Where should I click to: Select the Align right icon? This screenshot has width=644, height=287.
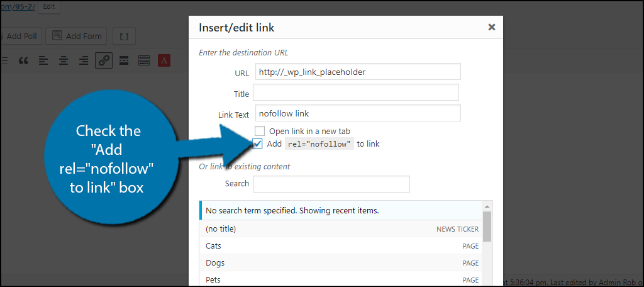[x=83, y=60]
